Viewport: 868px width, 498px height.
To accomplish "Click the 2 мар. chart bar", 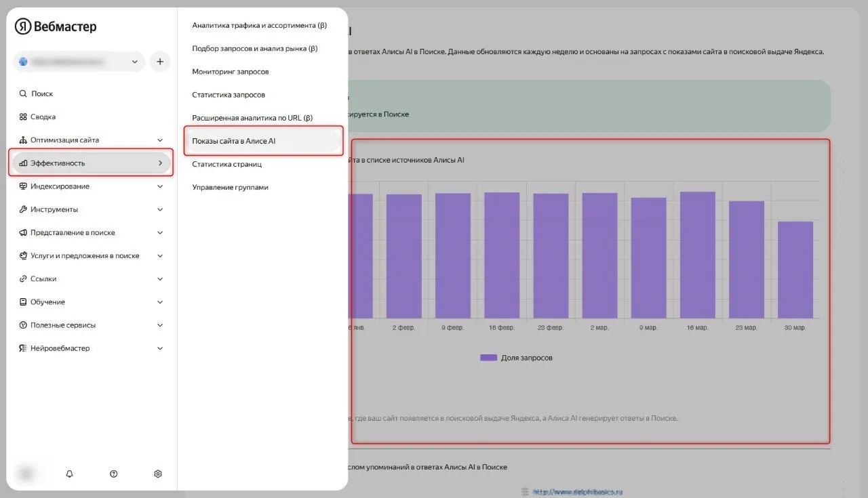I will click(599, 255).
